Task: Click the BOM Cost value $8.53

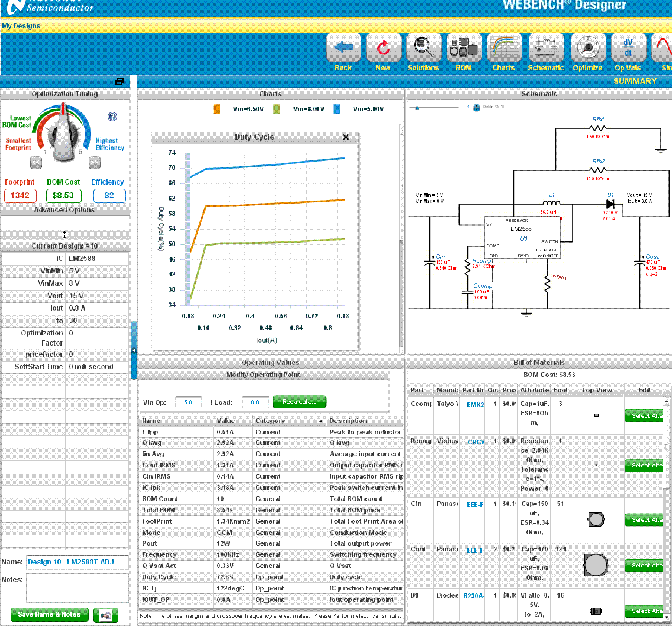Action: 63,195
